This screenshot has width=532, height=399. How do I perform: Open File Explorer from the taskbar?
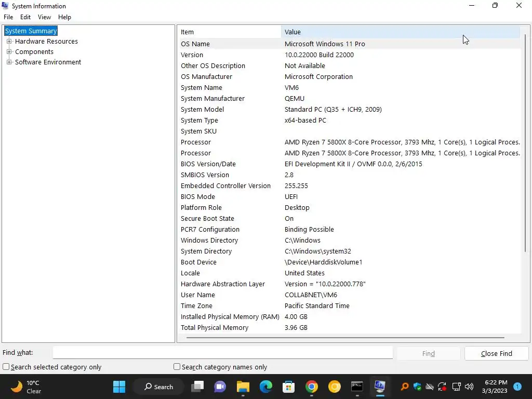tap(243, 387)
